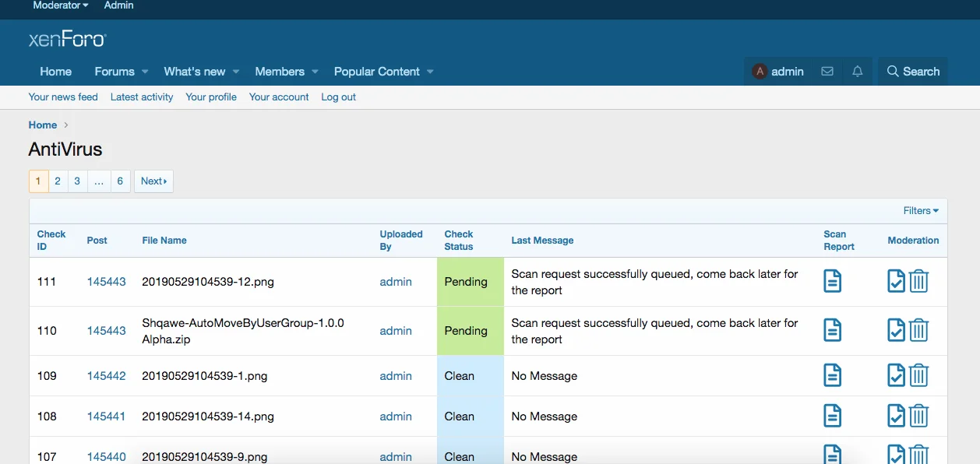This screenshot has width=980, height=464.
Task: Open the Members navigation tab
Action: pos(280,72)
